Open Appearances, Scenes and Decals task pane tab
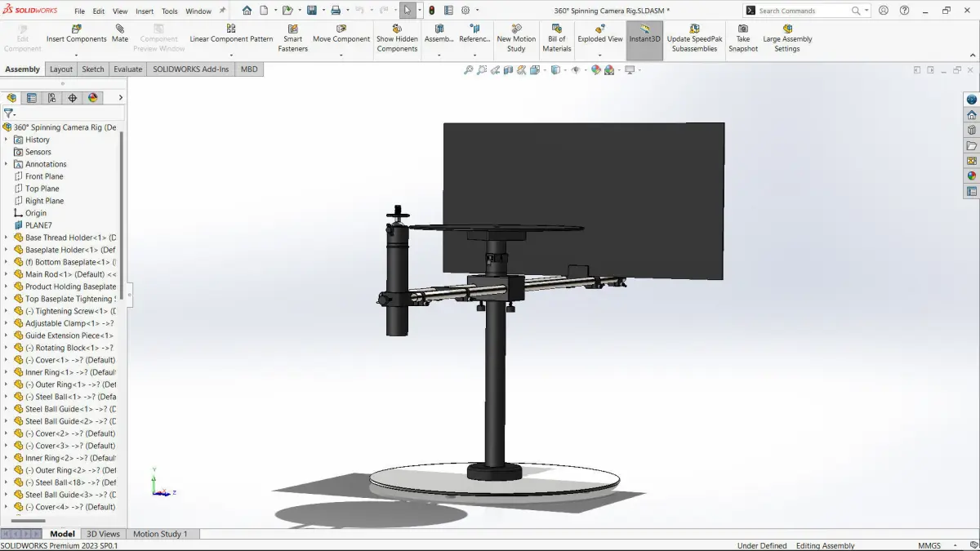Image resolution: width=980 pixels, height=551 pixels. pos(971,176)
